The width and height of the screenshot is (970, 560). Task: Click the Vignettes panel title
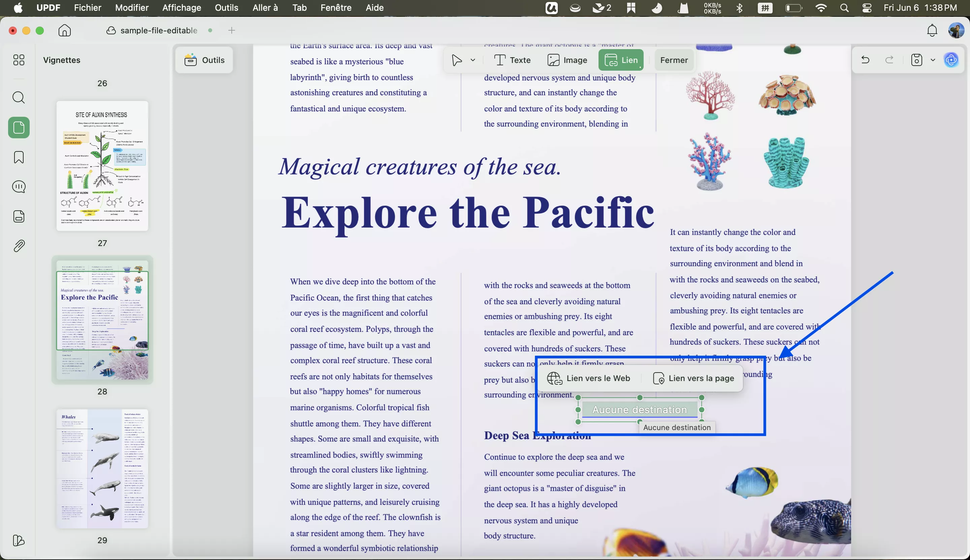(x=62, y=60)
